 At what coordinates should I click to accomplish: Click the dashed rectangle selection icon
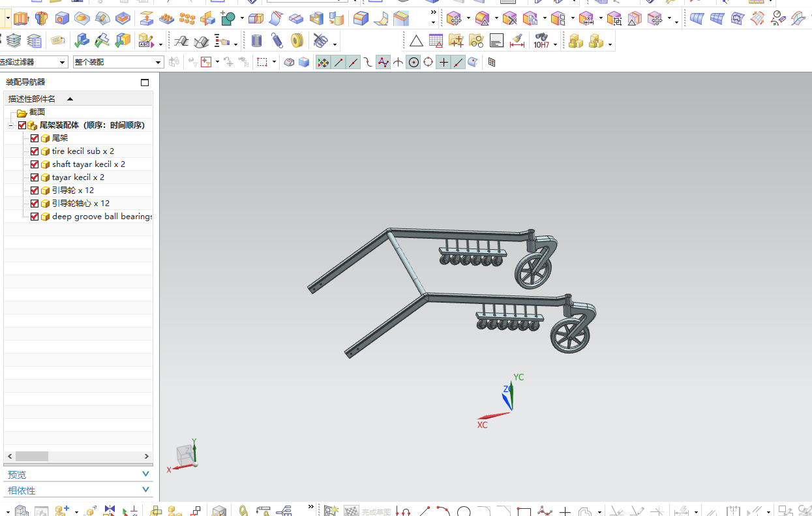pos(262,62)
